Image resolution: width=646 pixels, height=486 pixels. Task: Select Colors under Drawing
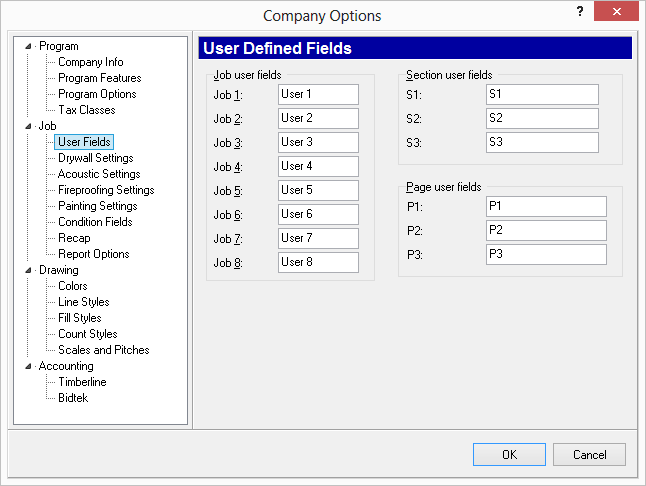[73, 286]
